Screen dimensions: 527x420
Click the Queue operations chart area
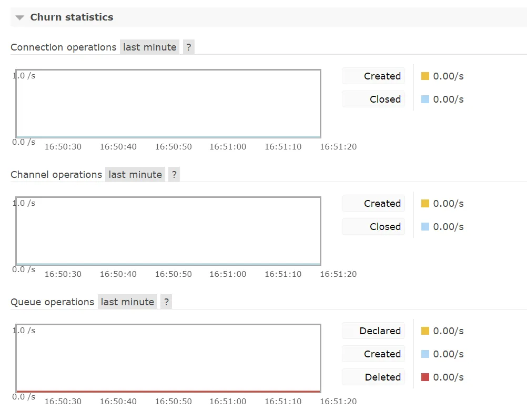(x=168, y=358)
